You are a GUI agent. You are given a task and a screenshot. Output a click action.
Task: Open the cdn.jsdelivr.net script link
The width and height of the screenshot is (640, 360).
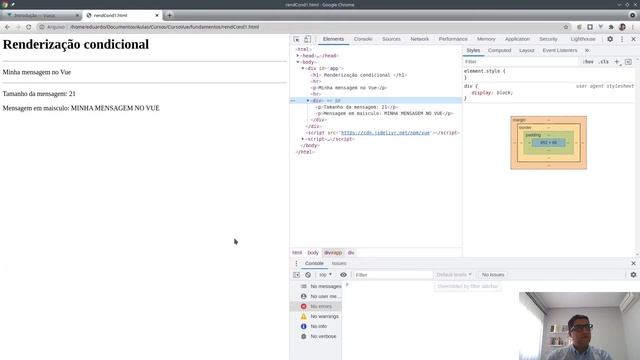(385, 133)
